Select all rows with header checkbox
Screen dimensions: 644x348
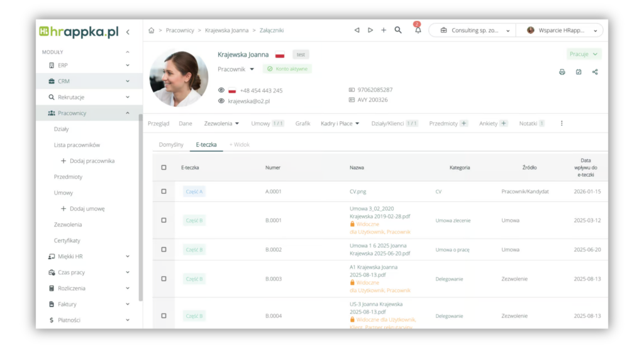[x=164, y=167]
